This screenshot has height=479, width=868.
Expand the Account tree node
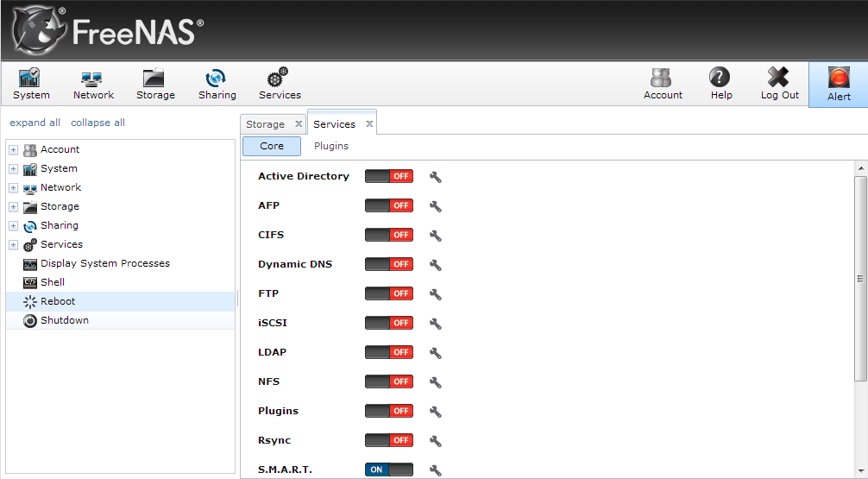[13, 149]
